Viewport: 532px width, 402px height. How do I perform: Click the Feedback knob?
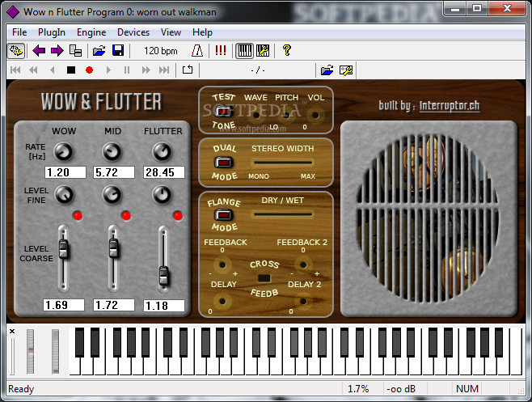[222, 264]
